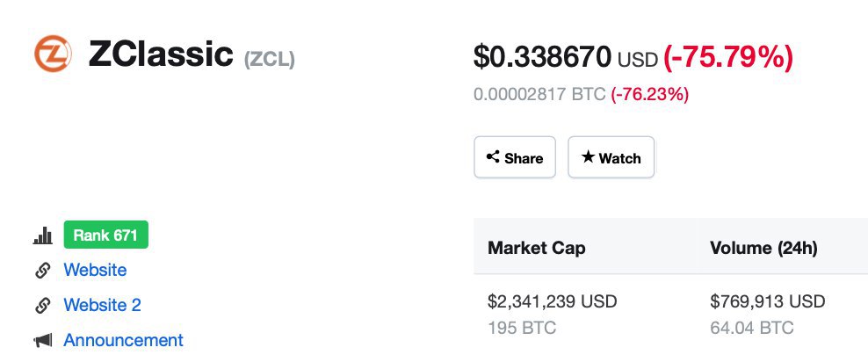Click the red -75.79% change figure
This screenshot has width=868, height=362.
coord(728,58)
